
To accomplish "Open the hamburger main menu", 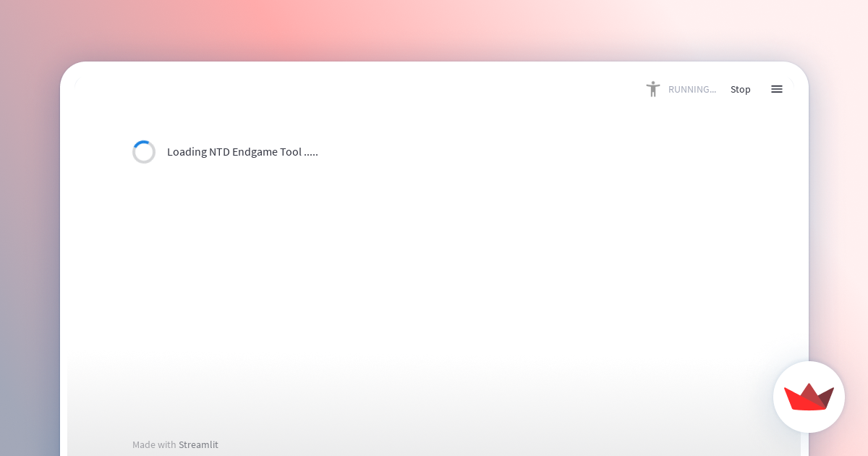I will (x=777, y=89).
